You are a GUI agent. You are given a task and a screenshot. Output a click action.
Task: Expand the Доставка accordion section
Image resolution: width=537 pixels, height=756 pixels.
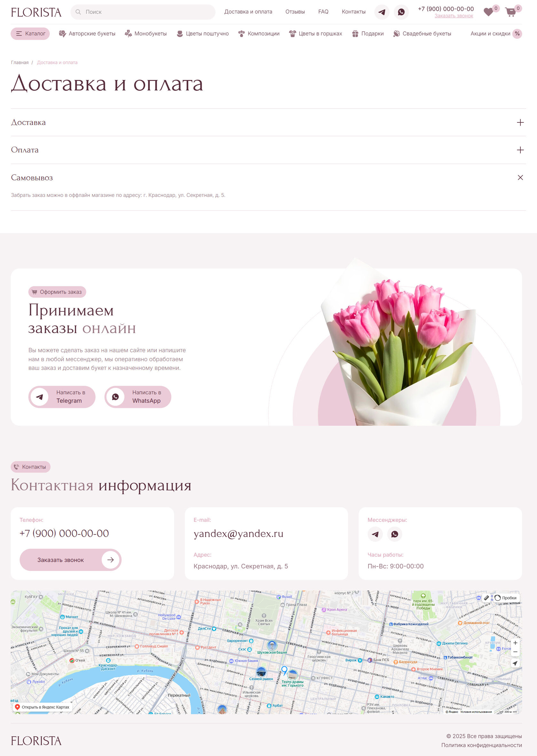[268, 122]
